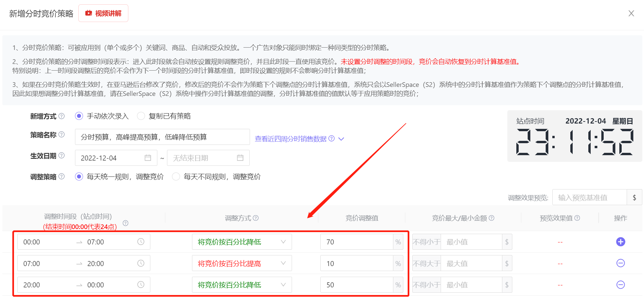Image resolution: width=644 pixels, height=307 pixels.
Task: Click the 无结束日期 end date field
Action: coord(203,158)
